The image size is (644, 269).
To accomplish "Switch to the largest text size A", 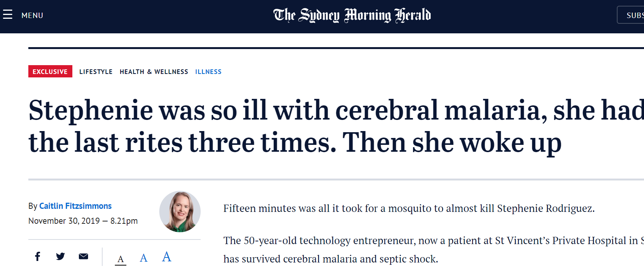I will point(167,257).
